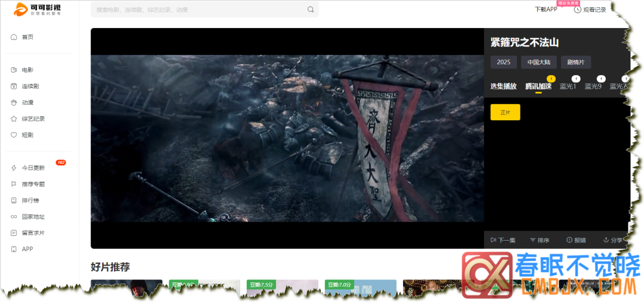Viewport: 644px width, 302px height.
Task: Open 观看记录 watch history
Action: pos(590,10)
